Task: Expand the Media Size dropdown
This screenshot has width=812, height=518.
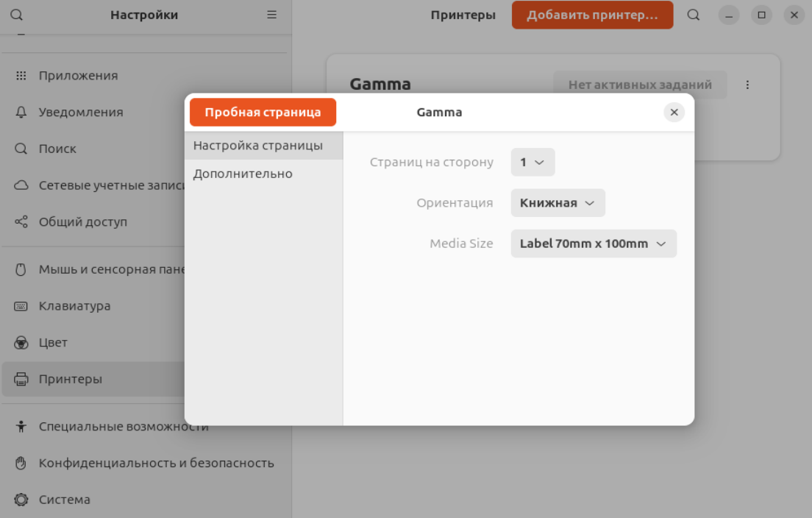Action: tap(593, 244)
